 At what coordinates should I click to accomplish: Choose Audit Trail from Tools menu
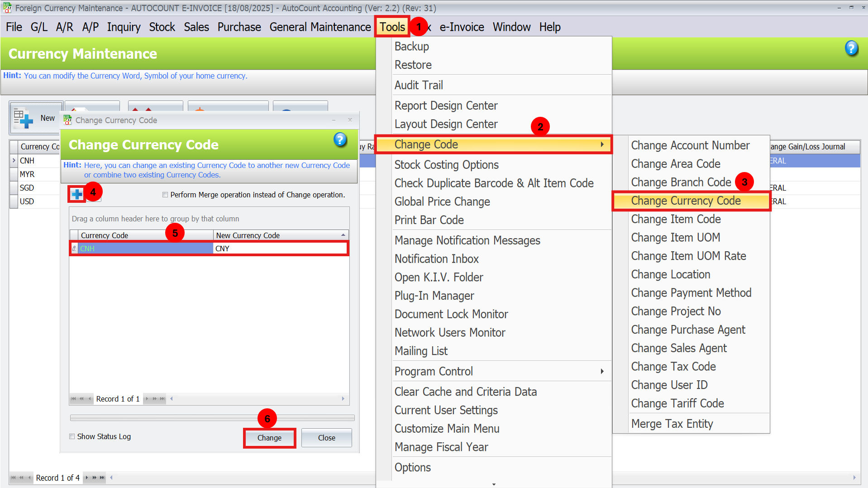(x=419, y=85)
